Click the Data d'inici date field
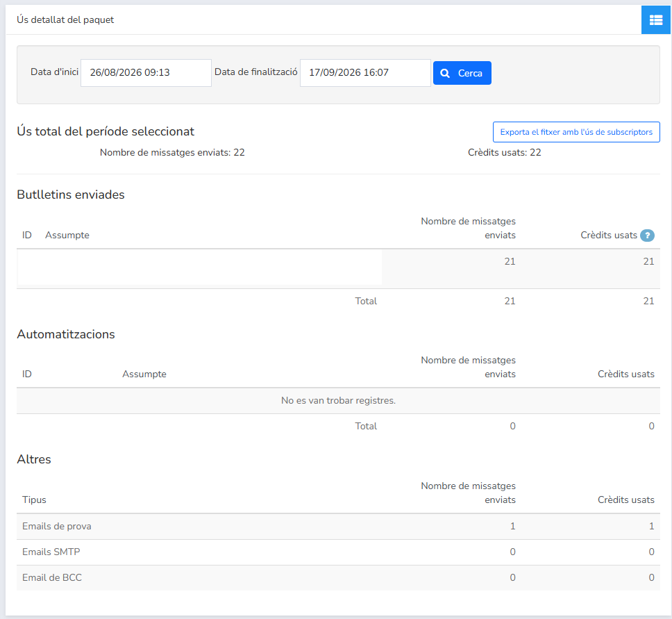 tap(146, 73)
